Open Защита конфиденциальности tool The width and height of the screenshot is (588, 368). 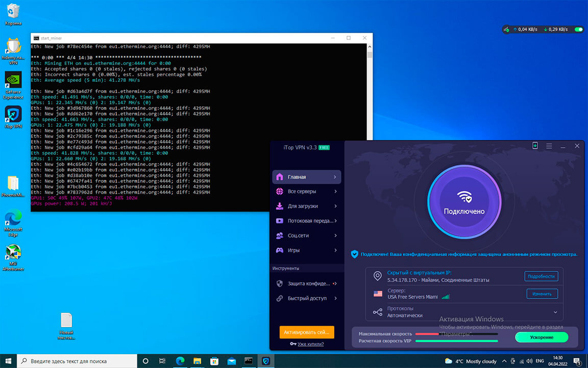[306, 284]
